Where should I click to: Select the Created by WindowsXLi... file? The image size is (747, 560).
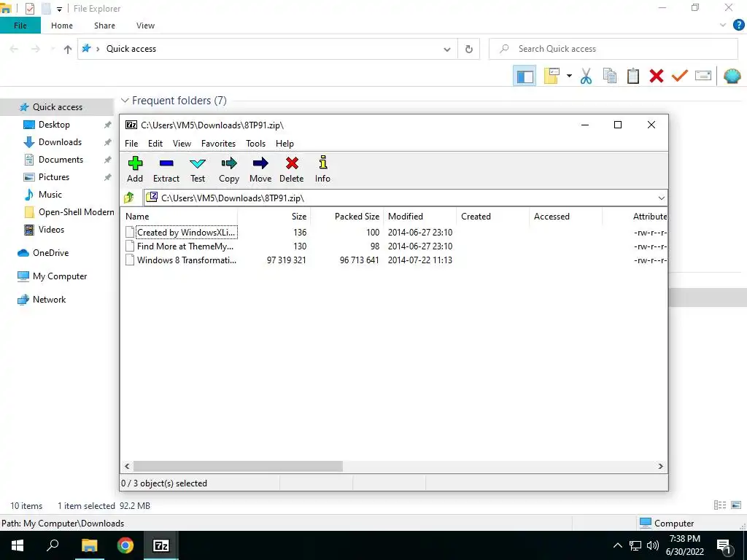coord(186,233)
